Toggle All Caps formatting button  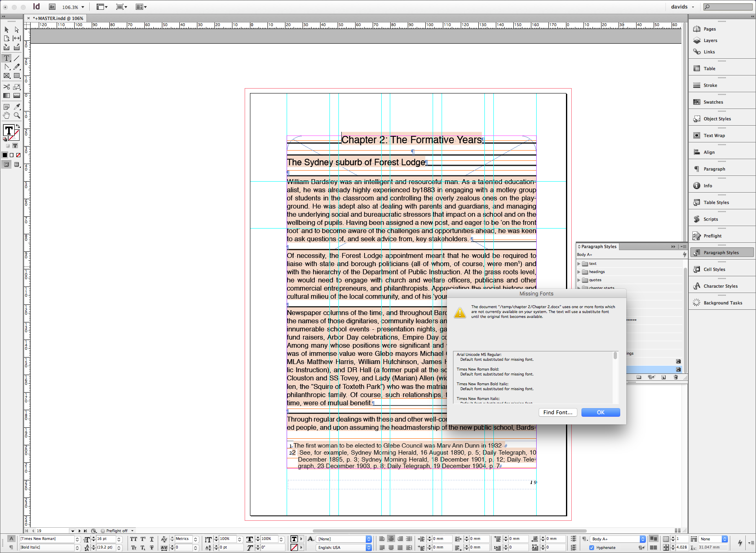click(x=133, y=539)
